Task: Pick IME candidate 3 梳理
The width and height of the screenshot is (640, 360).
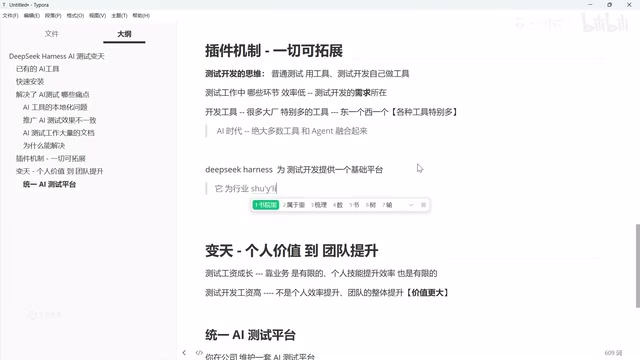Action: (319, 205)
